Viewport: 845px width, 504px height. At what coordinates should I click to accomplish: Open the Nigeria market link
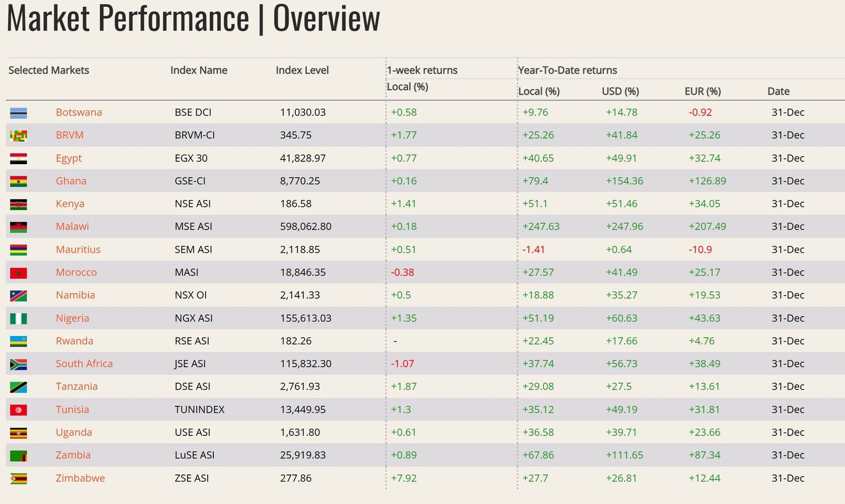(x=72, y=318)
